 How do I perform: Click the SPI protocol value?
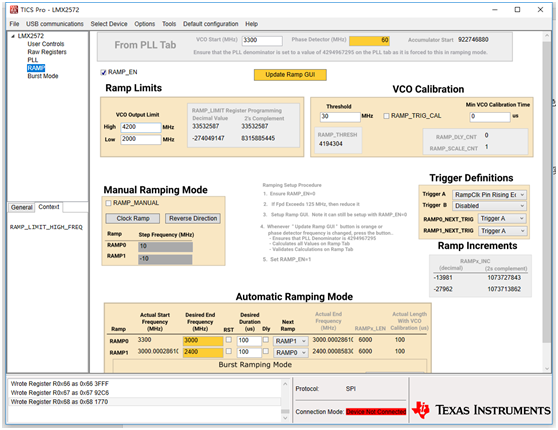coord(351,389)
